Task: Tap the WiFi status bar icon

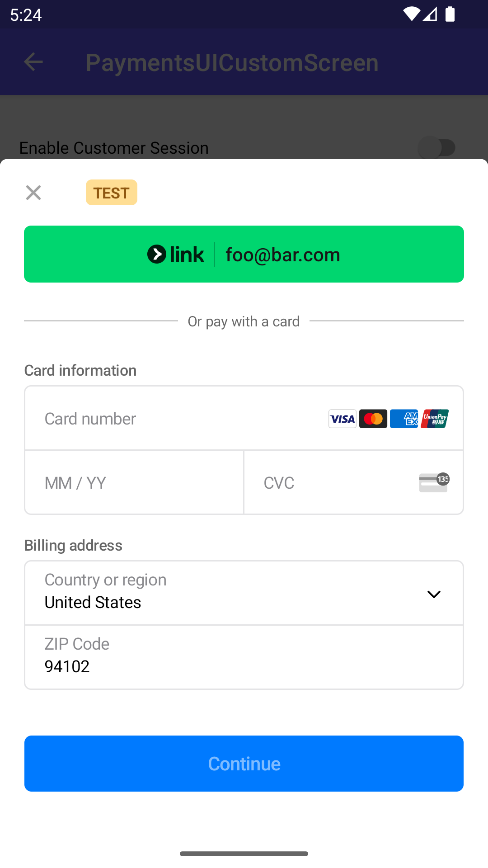Action: 411,14
